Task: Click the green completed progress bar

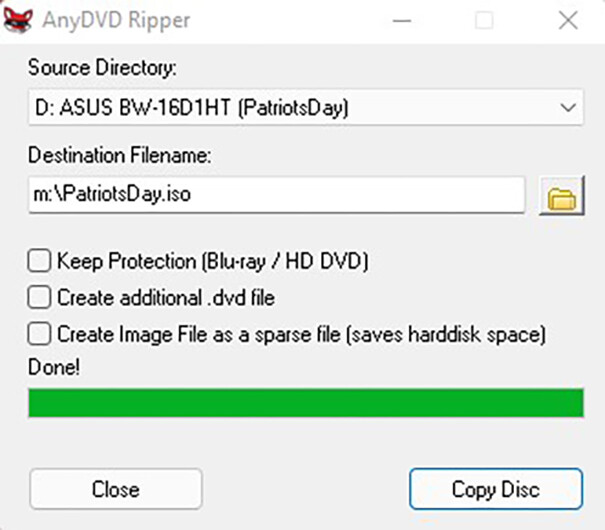Action: click(306, 403)
